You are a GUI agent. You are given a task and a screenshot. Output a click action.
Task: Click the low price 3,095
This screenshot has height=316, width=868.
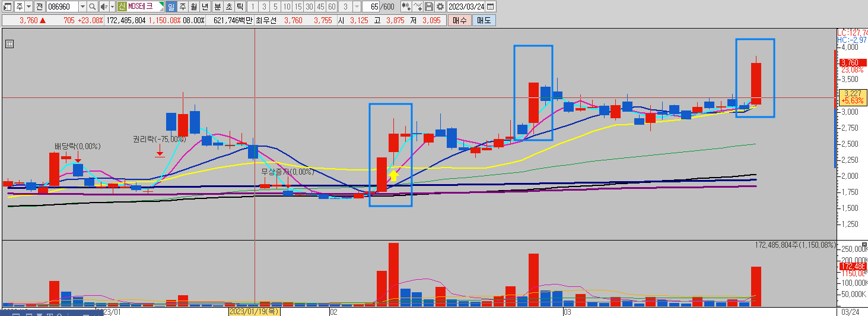point(431,20)
